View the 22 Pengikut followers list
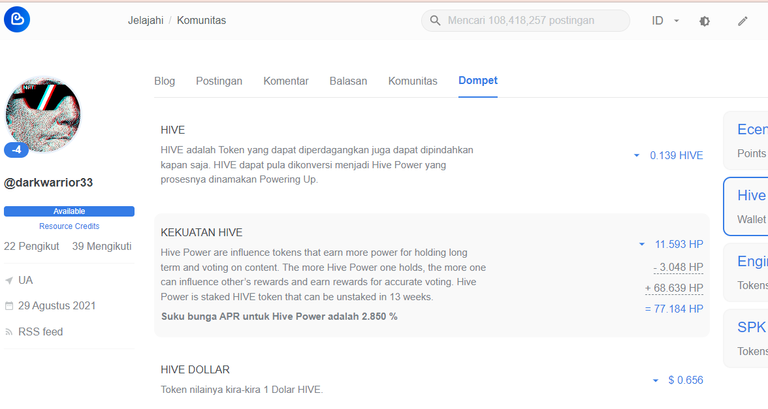Screen dimensions: 768x409 [31, 246]
